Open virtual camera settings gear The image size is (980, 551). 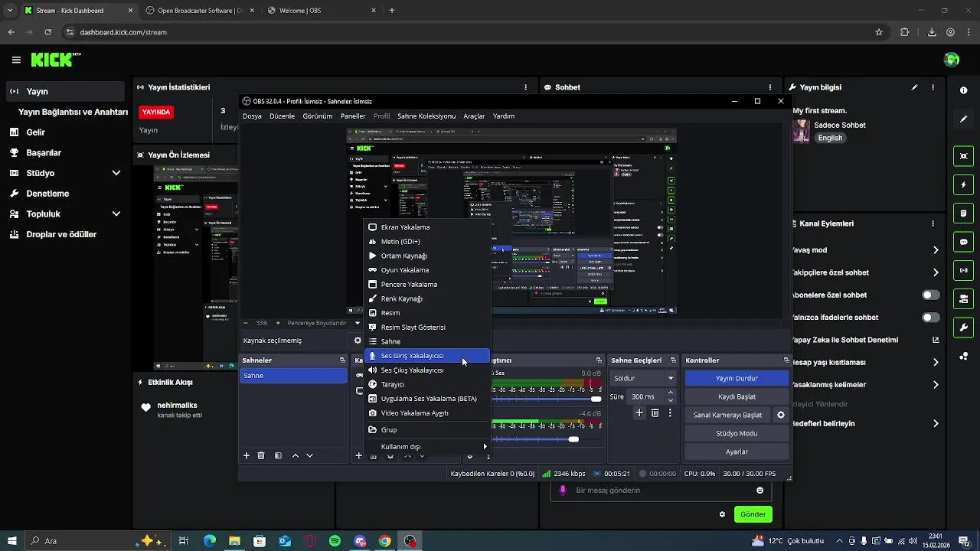(x=781, y=415)
